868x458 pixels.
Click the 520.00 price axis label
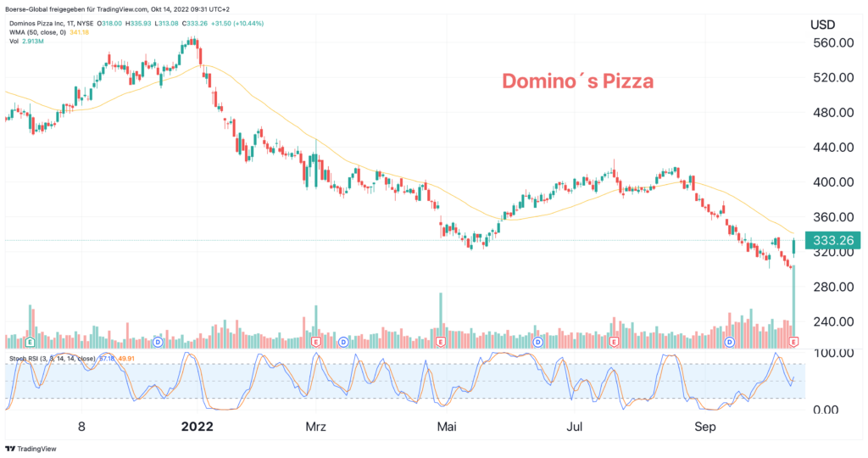click(x=833, y=77)
